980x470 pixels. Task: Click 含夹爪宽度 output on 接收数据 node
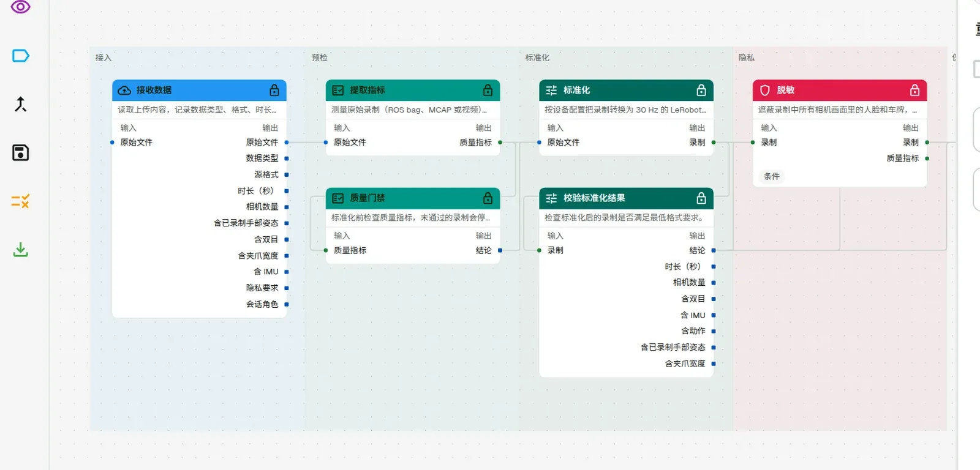287,256
